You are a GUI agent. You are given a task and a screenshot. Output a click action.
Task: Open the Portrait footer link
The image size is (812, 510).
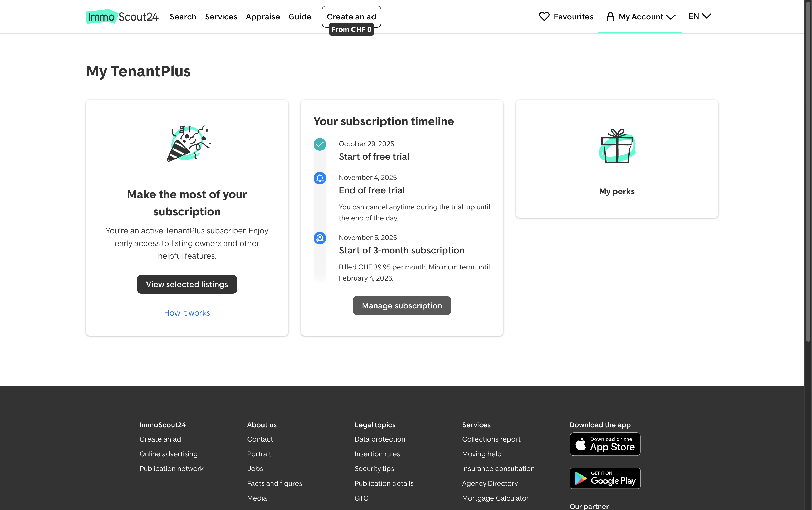point(259,454)
